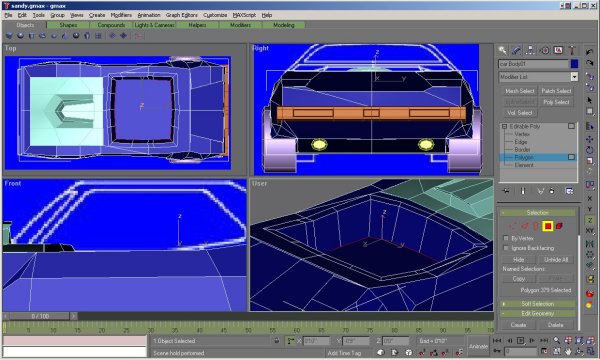This screenshot has width=600, height=360.
Task: Enable the By Vertex checkbox
Action: (506, 238)
